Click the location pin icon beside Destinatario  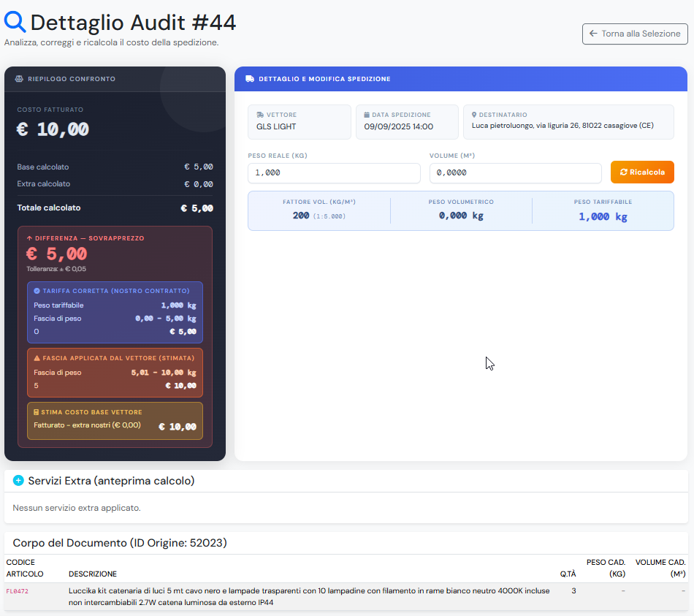pos(474,115)
